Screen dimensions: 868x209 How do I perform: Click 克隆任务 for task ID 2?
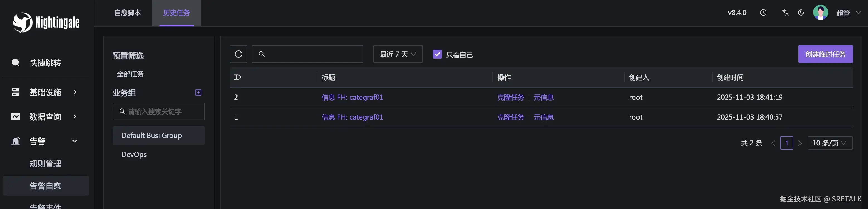coord(511,98)
